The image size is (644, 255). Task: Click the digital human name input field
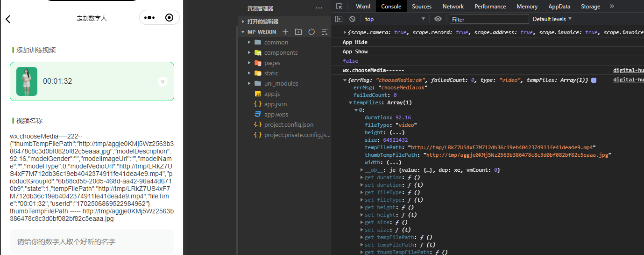(92, 241)
